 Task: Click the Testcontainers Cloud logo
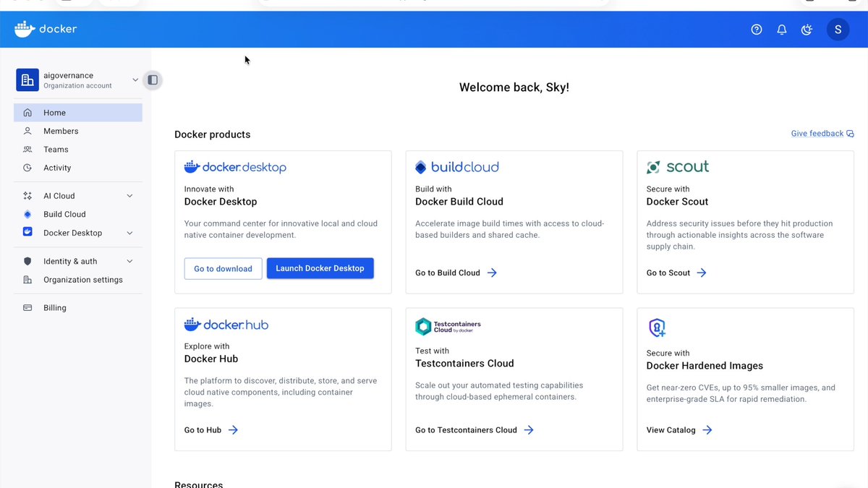tap(448, 327)
